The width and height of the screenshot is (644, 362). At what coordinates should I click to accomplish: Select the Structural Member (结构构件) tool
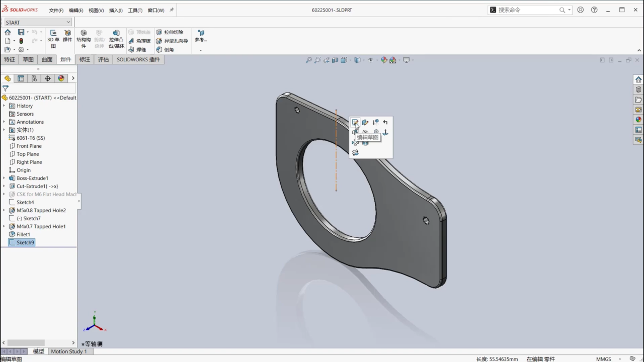coord(84,39)
